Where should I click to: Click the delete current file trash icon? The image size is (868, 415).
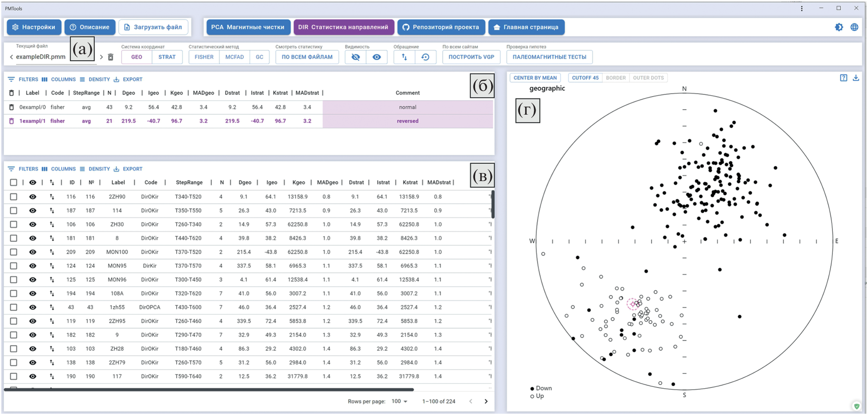tap(111, 57)
